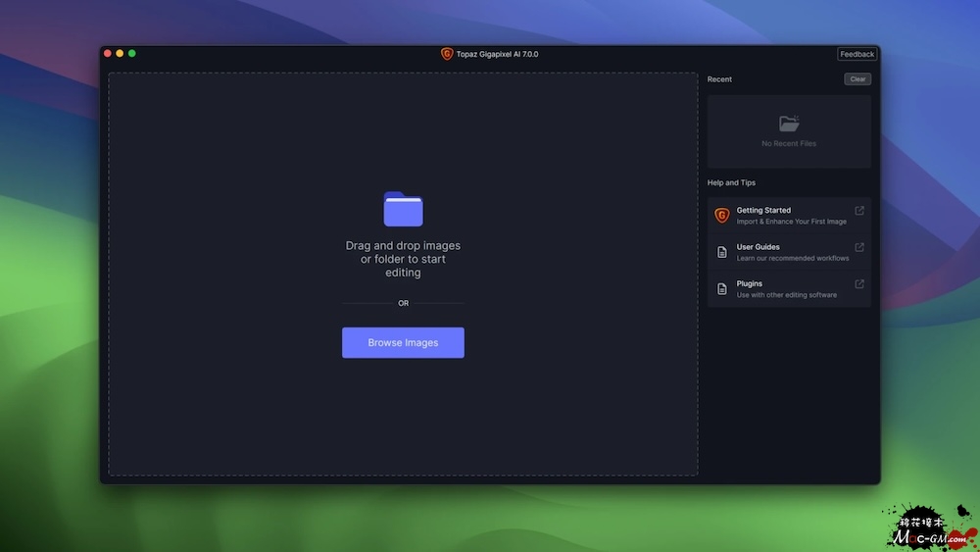Image resolution: width=980 pixels, height=552 pixels.
Task: Click the "Topaz Gigapixel AI 7.0.0" window title
Action: 497,54
